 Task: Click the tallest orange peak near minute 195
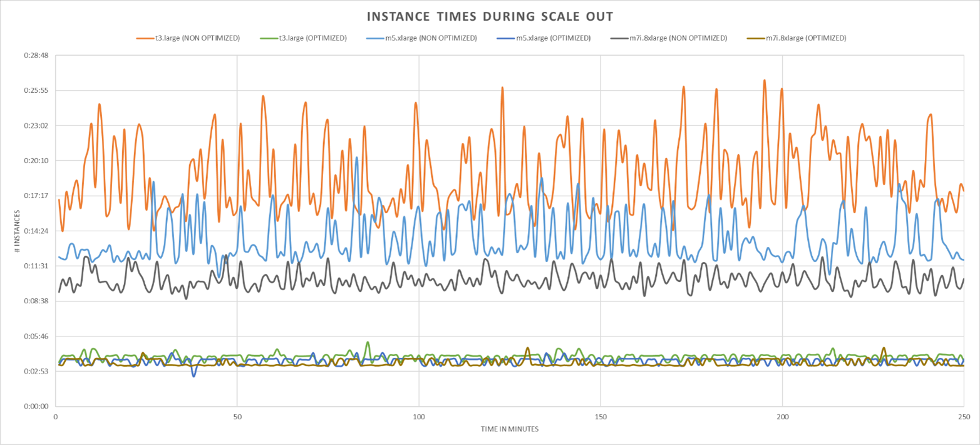click(x=764, y=80)
